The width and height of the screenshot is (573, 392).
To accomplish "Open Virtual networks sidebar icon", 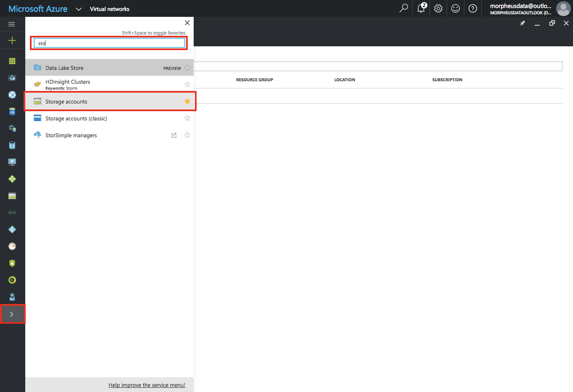I will pos(12,213).
